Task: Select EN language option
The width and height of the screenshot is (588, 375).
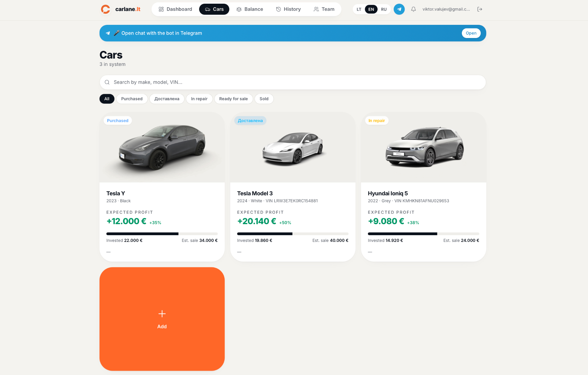Action: [x=371, y=9]
